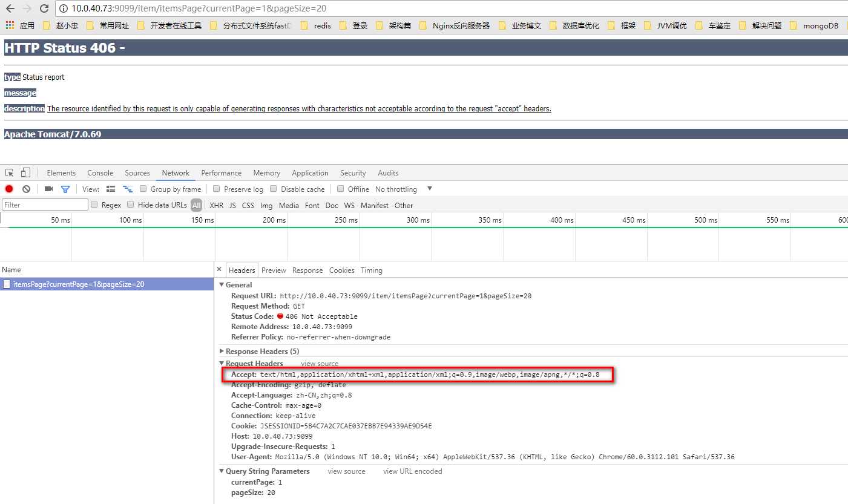Check the Offline checkbox
The height and width of the screenshot is (504, 848).
pyautogui.click(x=341, y=189)
